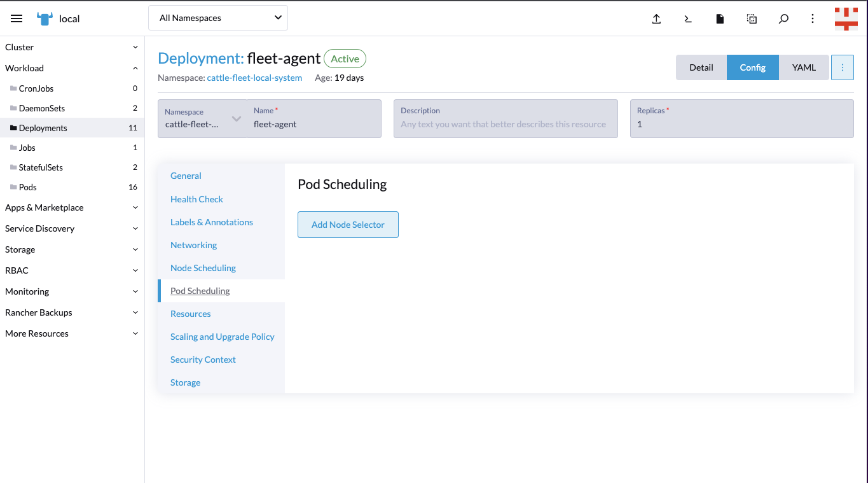This screenshot has height=483, width=868.
Task: Expand the RBAC section
Action: click(x=72, y=270)
